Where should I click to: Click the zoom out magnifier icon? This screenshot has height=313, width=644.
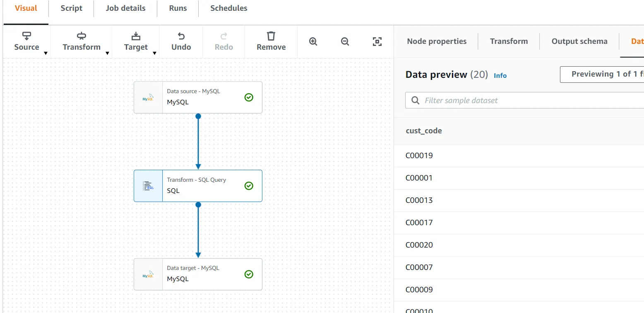coord(345,41)
